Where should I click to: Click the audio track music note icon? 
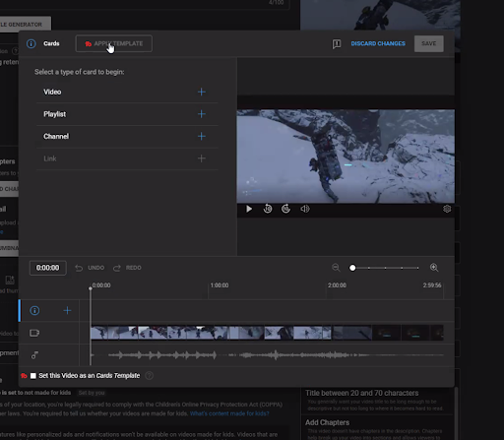click(x=34, y=355)
